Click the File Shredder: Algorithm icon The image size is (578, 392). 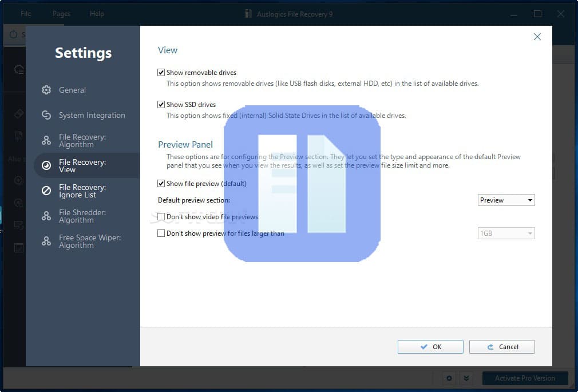pyautogui.click(x=46, y=216)
